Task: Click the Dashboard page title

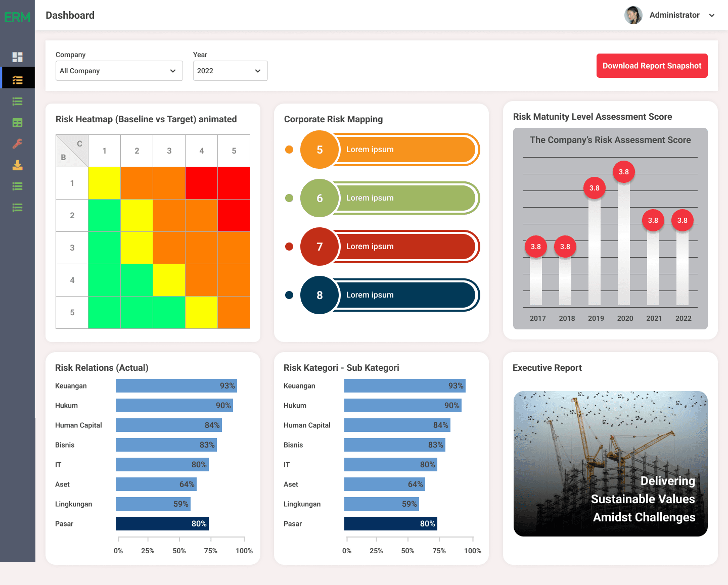Action: coord(70,15)
